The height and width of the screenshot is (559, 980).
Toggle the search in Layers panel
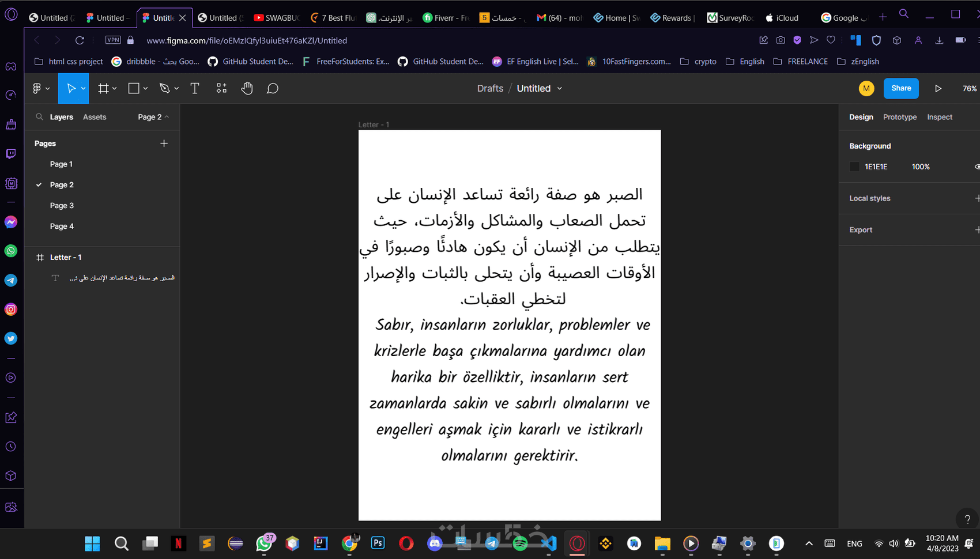(39, 116)
